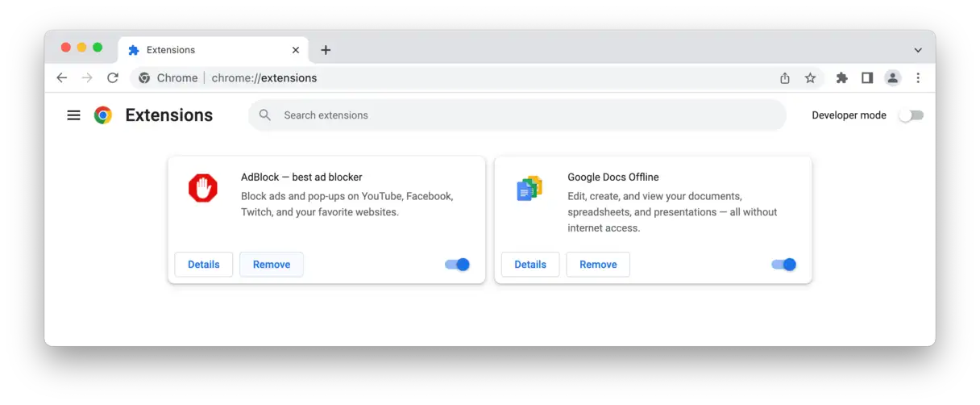Click the share page icon
This screenshot has height=405, width=980.
pos(785,78)
